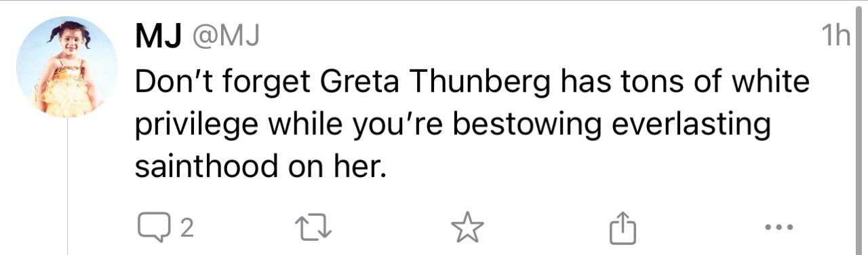868x255 pixels.
Task: Click the phrase Don't forget
Action: click(220, 83)
